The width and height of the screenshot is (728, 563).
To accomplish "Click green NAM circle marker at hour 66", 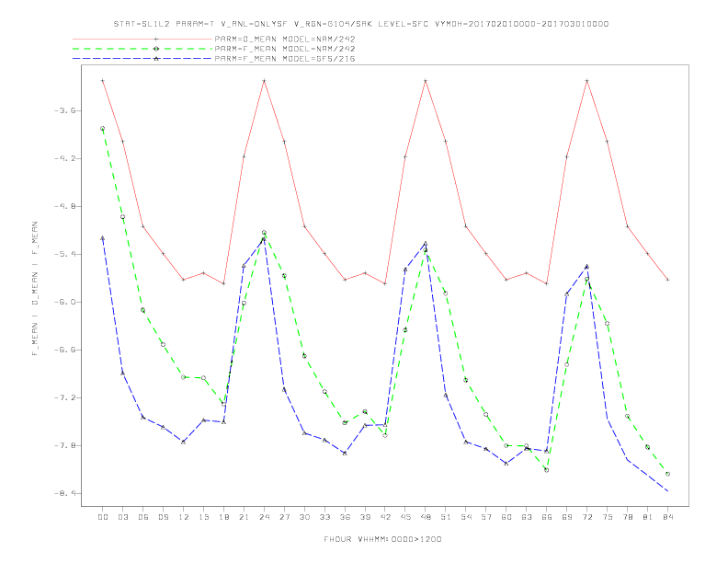I will point(547,470).
